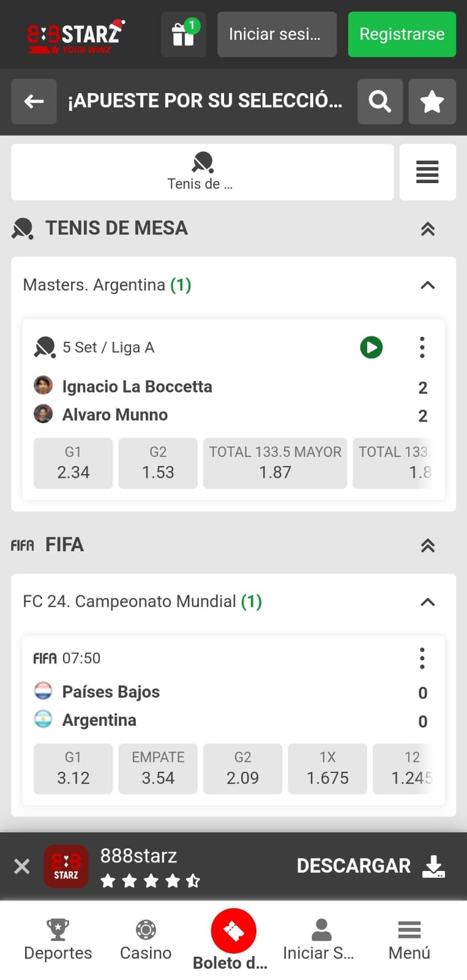The width and height of the screenshot is (467, 980).
Task: Go back with the arrow icon
Action: (x=34, y=102)
